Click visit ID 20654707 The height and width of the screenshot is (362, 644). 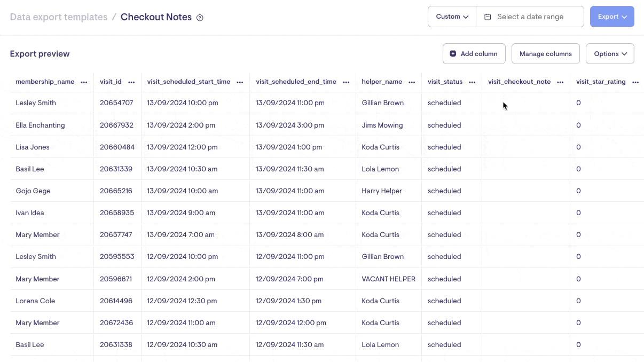[x=116, y=103]
